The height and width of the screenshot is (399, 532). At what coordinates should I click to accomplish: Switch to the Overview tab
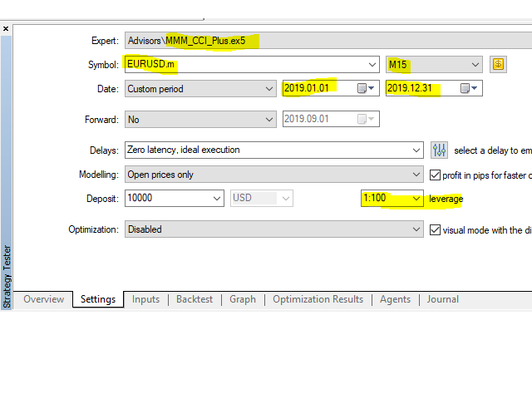click(44, 299)
